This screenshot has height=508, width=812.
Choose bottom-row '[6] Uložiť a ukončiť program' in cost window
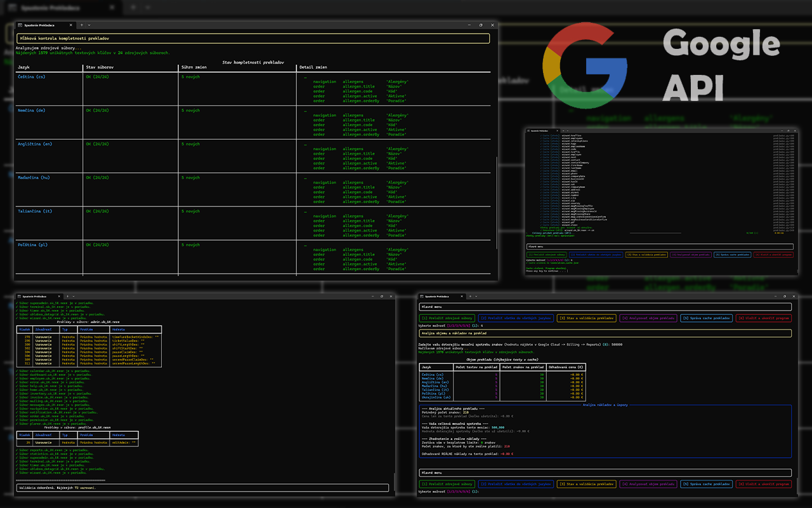click(x=764, y=484)
